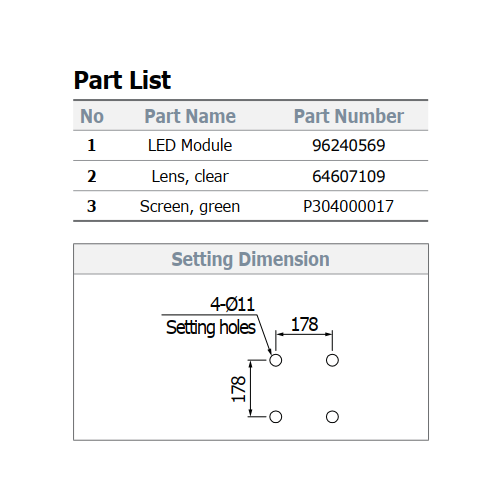Click part number P304000017
This screenshot has height=500, width=500.
348,206
